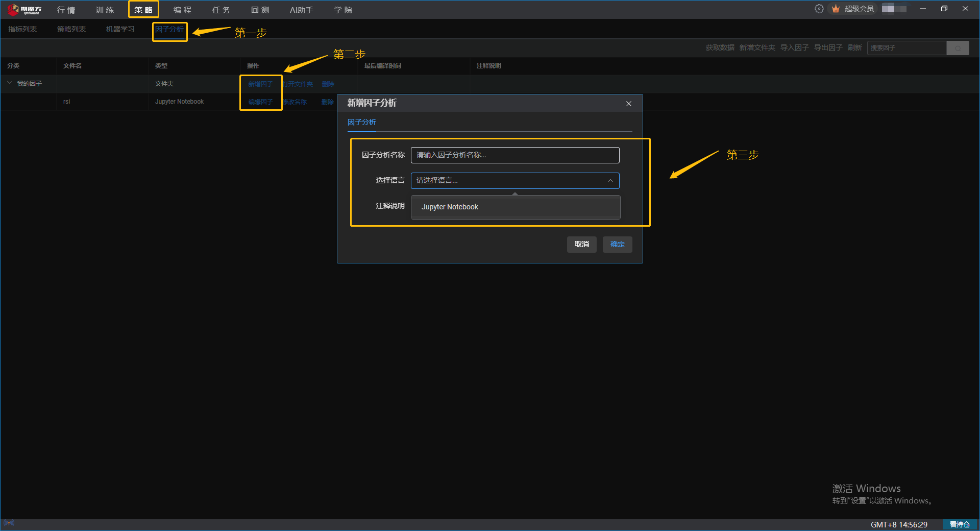Open the 学院 menu

click(343, 10)
